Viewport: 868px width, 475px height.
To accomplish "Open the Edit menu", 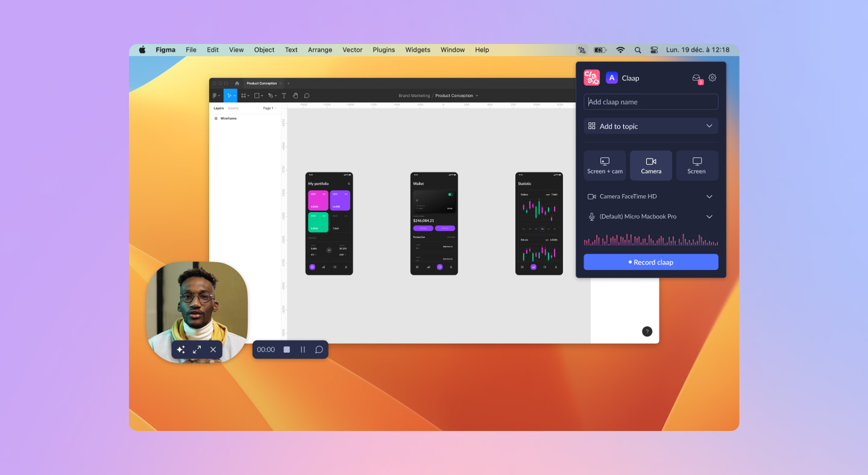I will point(213,50).
